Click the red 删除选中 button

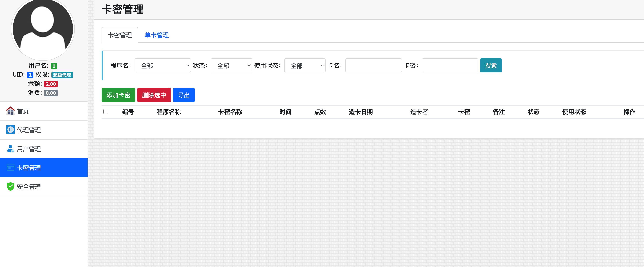[x=154, y=95]
